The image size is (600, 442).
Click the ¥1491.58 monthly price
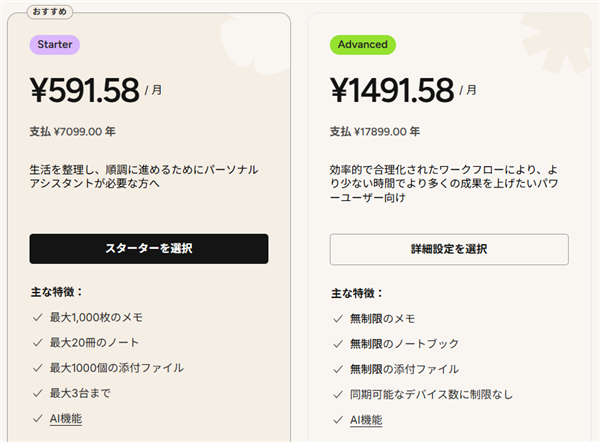tap(392, 90)
